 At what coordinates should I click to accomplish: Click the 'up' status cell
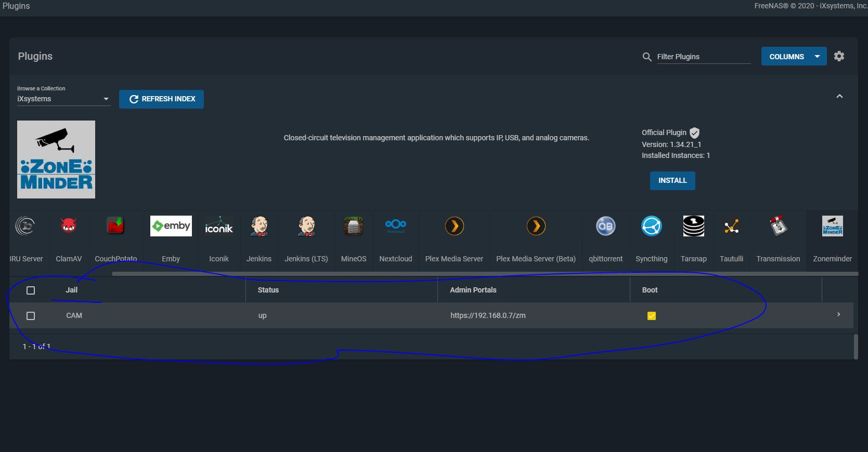tap(262, 315)
